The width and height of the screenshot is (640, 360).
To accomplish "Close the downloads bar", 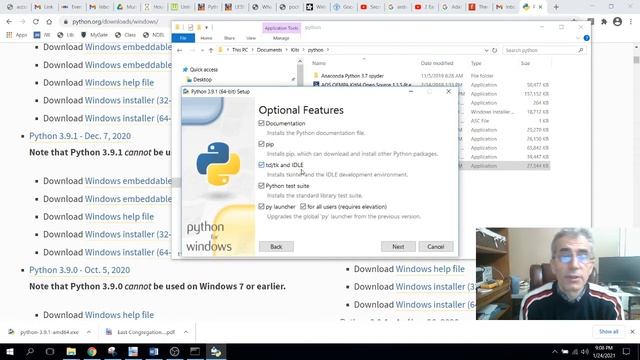I will [x=632, y=332].
